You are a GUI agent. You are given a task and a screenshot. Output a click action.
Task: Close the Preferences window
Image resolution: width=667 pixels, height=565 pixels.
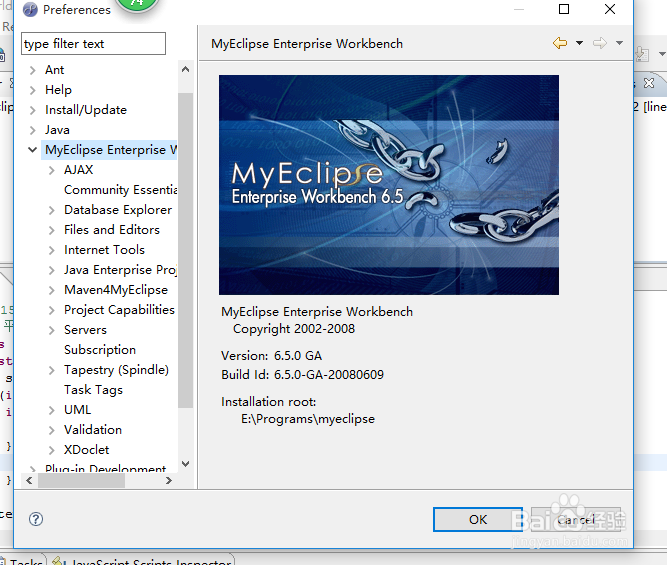coord(610,9)
